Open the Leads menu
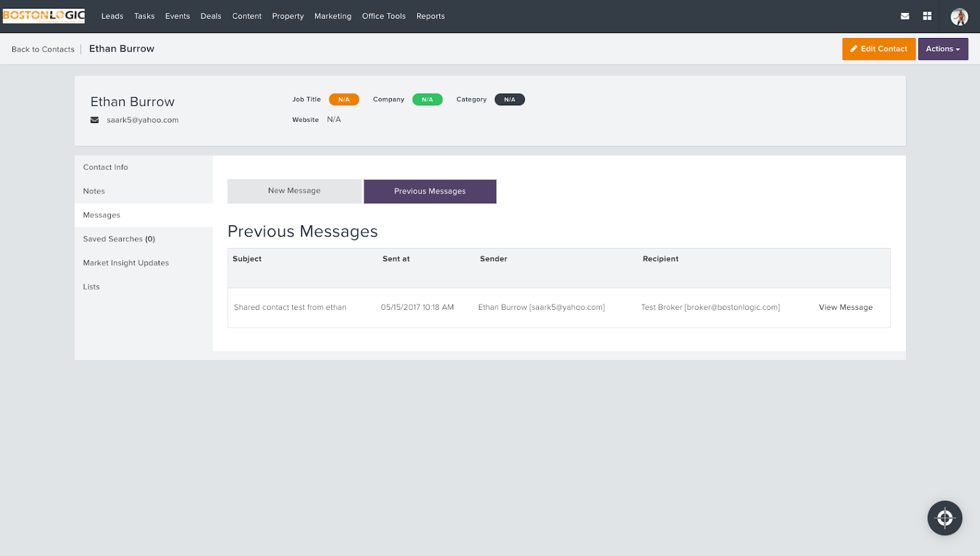The image size is (980, 556). (x=112, y=17)
